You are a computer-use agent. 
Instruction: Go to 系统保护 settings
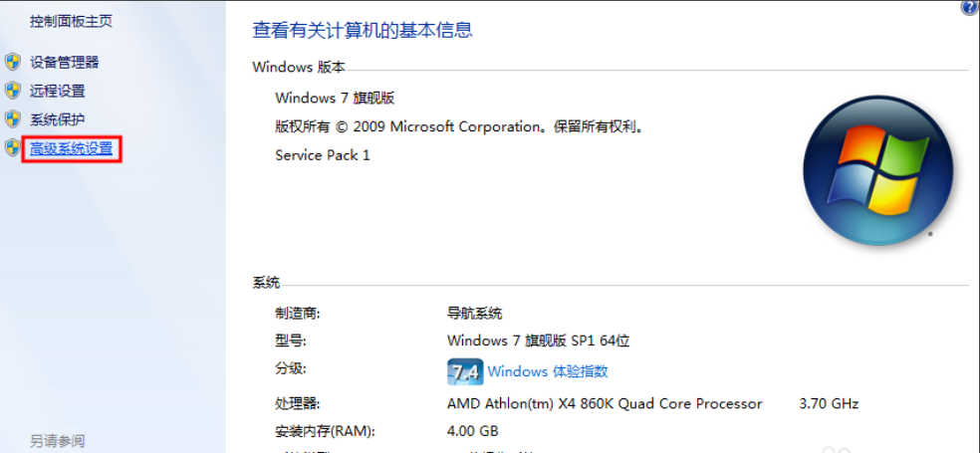coord(58,119)
